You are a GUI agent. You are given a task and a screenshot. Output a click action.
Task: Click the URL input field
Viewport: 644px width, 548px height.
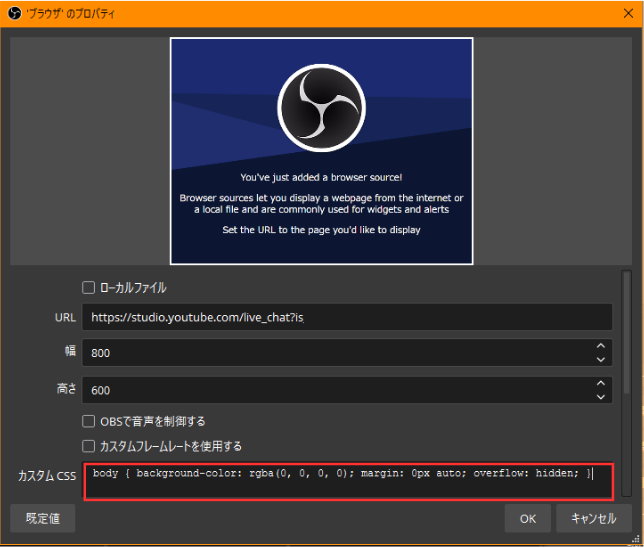pos(347,317)
